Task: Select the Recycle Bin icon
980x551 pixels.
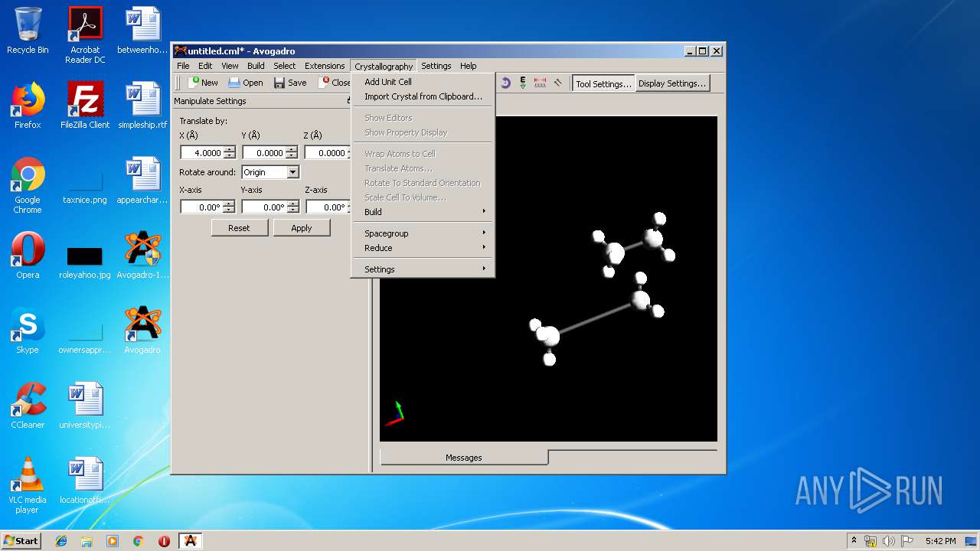Action: [x=28, y=30]
